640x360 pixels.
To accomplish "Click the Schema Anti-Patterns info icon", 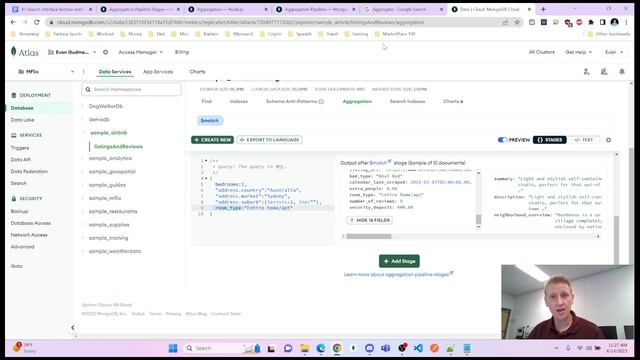I will [x=321, y=102].
